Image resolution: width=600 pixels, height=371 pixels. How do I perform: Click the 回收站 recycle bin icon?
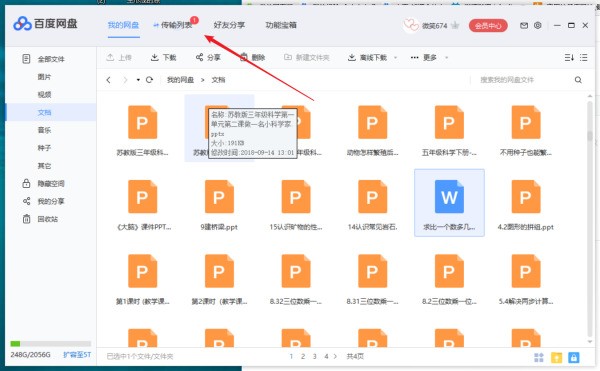pos(26,219)
